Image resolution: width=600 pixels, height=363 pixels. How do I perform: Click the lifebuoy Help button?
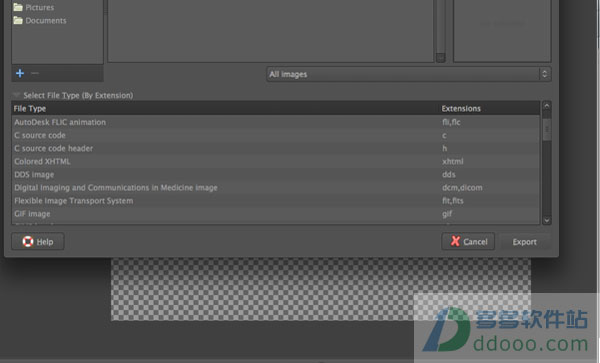pyautogui.click(x=38, y=241)
